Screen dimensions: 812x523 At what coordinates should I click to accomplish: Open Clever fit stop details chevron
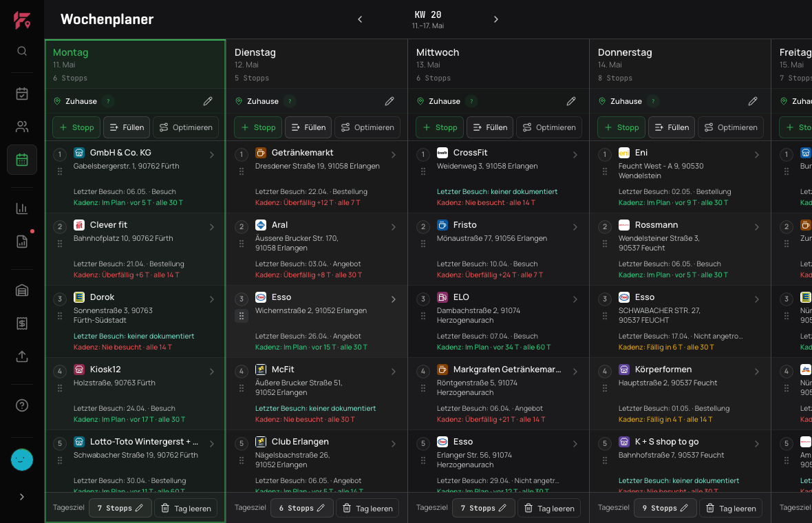click(212, 227)
